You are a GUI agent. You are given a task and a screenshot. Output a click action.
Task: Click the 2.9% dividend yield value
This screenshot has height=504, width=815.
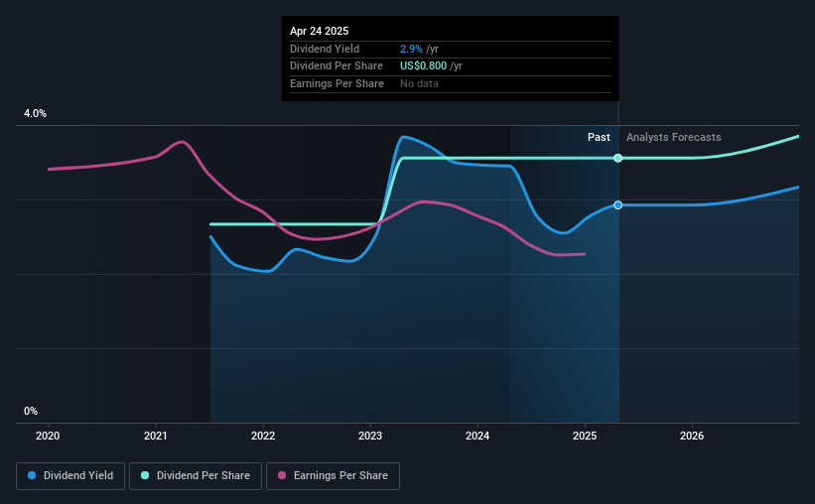point(411,49)
